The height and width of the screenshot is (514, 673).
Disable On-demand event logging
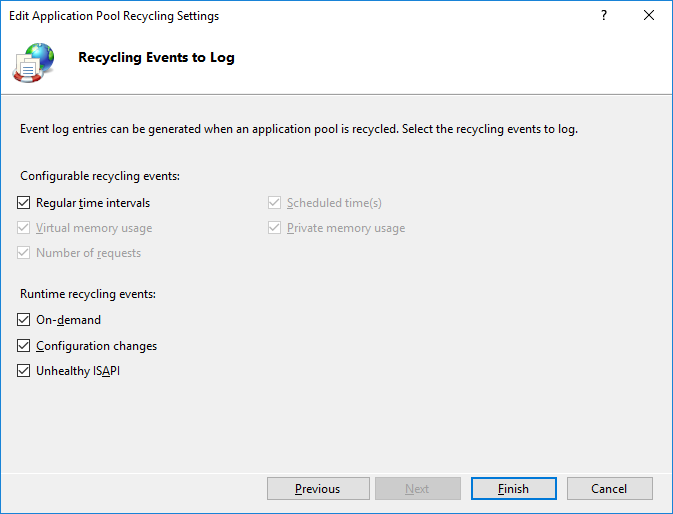[x=24, y=320]
